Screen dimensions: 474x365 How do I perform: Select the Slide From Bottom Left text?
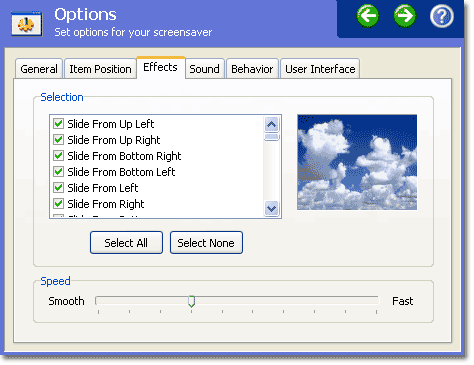[x=121, y=172]
